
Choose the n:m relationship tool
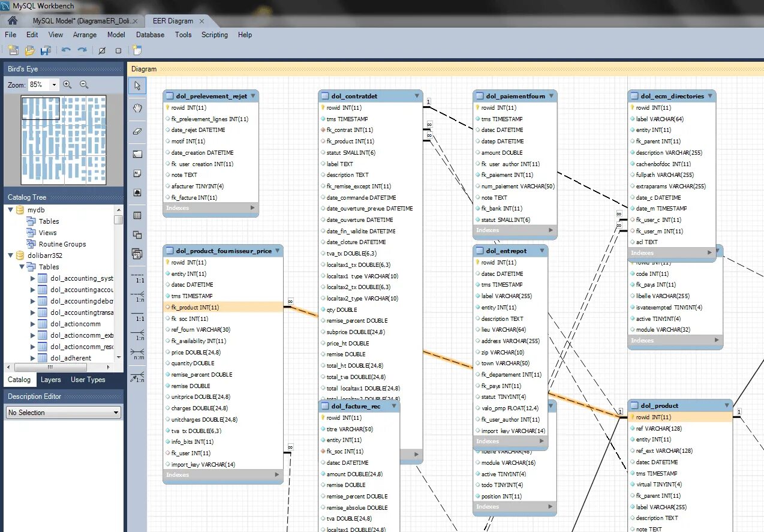pos(138,354)
